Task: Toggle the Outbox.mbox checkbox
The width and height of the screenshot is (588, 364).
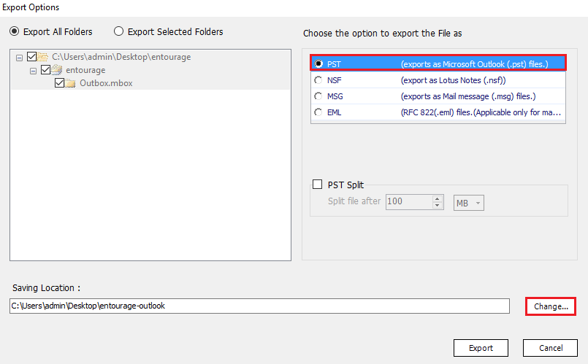Action: (x=60, y=82)
